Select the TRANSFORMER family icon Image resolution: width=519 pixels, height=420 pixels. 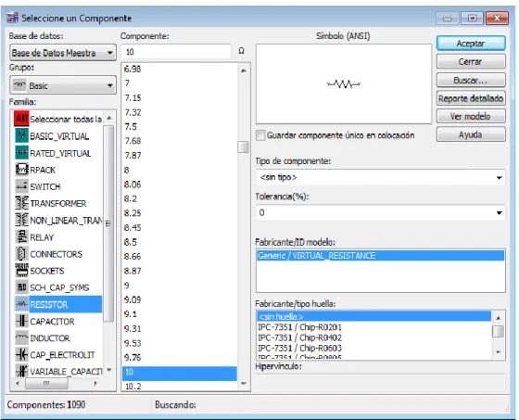pos(22,203)
